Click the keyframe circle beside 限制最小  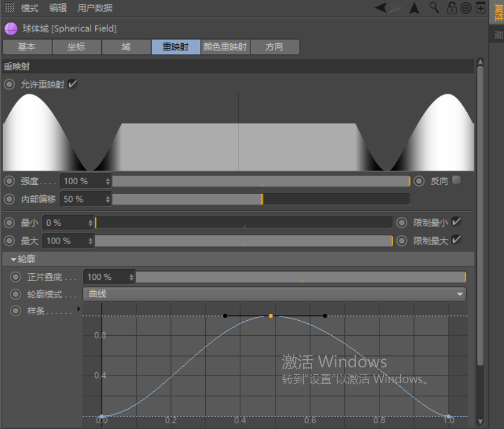point(402,223)
